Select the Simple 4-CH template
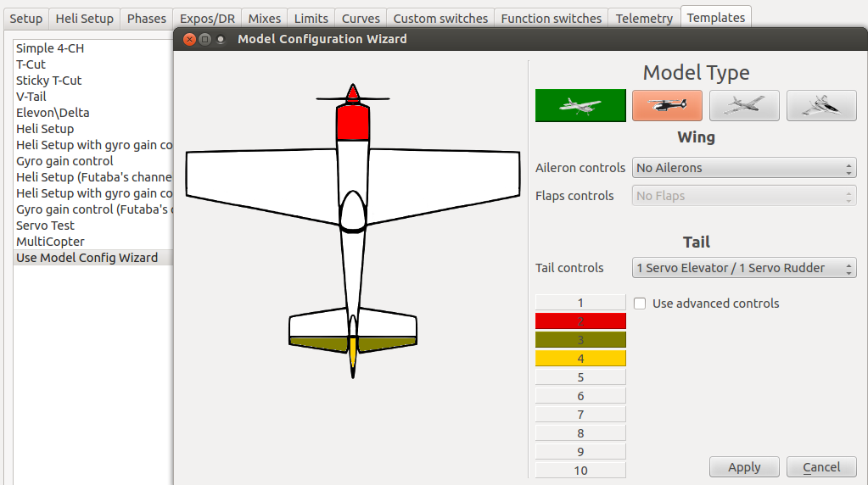The height and width of the screenshot is (485, 868). pos(50,48)
